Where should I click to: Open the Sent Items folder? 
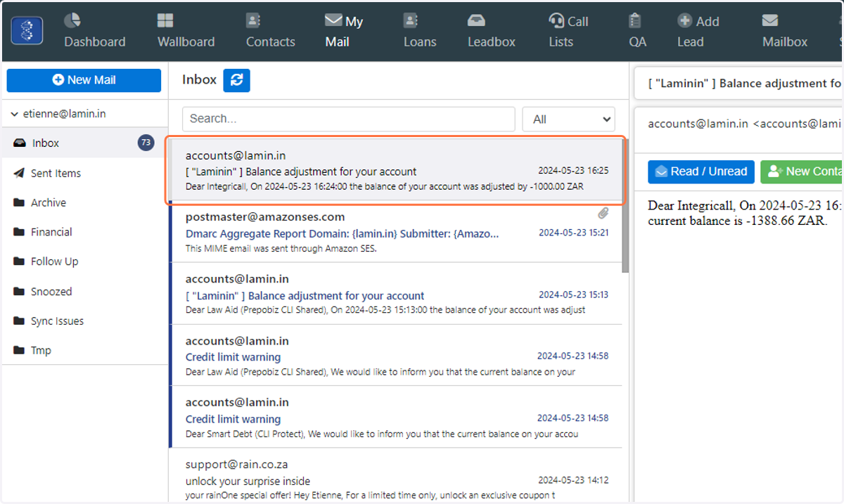pos(84,173)
